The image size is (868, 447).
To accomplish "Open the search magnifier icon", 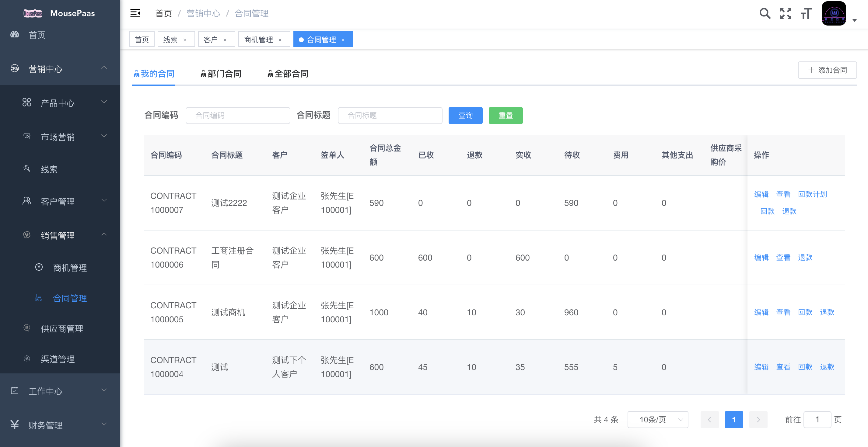I will point(765,13).
